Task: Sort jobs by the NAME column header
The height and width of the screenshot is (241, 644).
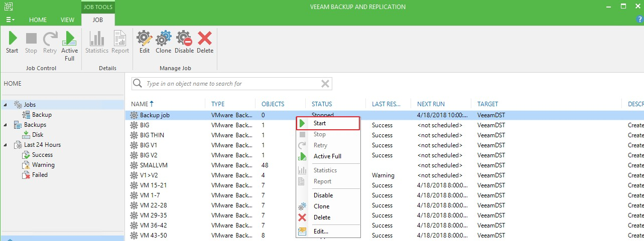Action: click(140, 104)
